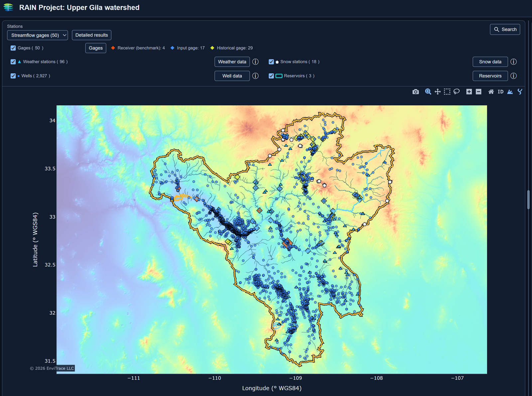
Task: Click the '© 2026 EnviTrace LLC' text
Action: click(52, 368)
